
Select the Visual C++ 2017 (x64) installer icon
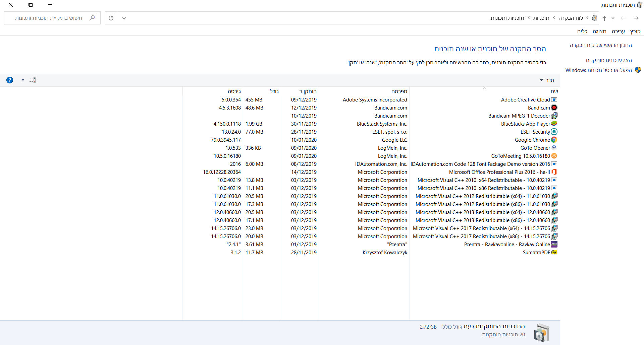[x=554, y=228]
